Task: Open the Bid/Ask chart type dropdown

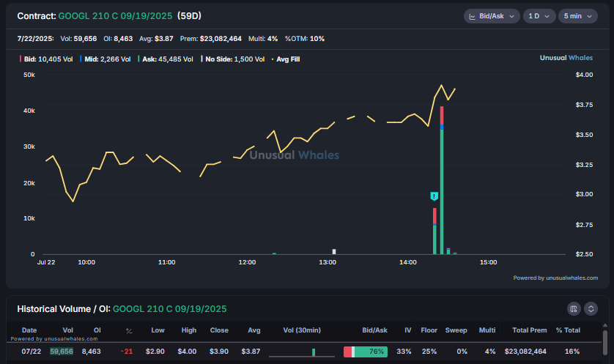Action: click(x=492, y=16)
